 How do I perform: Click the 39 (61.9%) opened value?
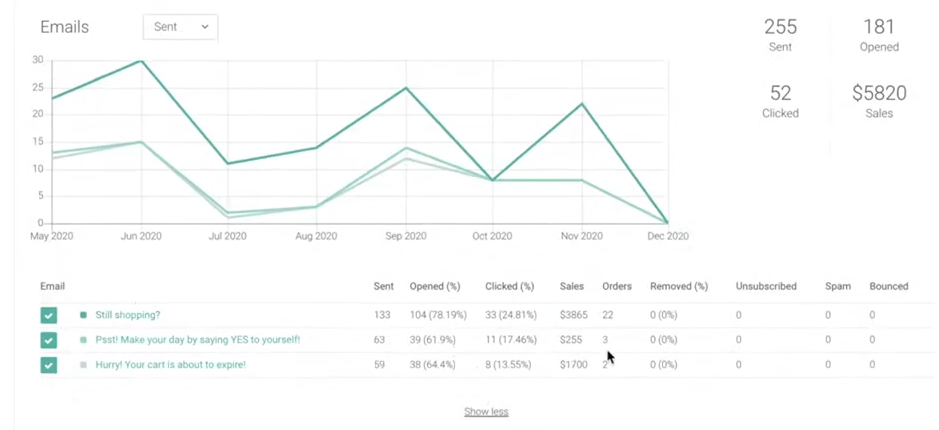[432, 340]
